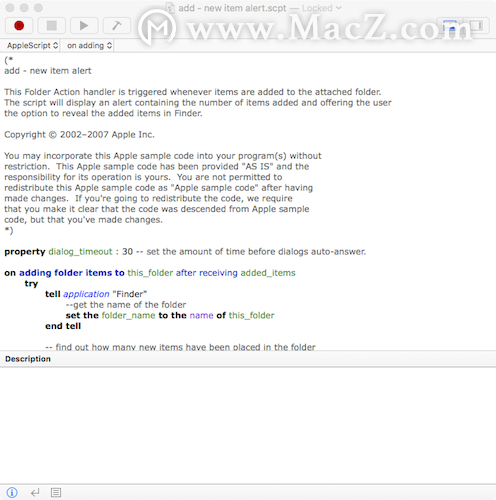Show the result pane return-arrow icon
496x500 pixels.
tap(35, 492)
